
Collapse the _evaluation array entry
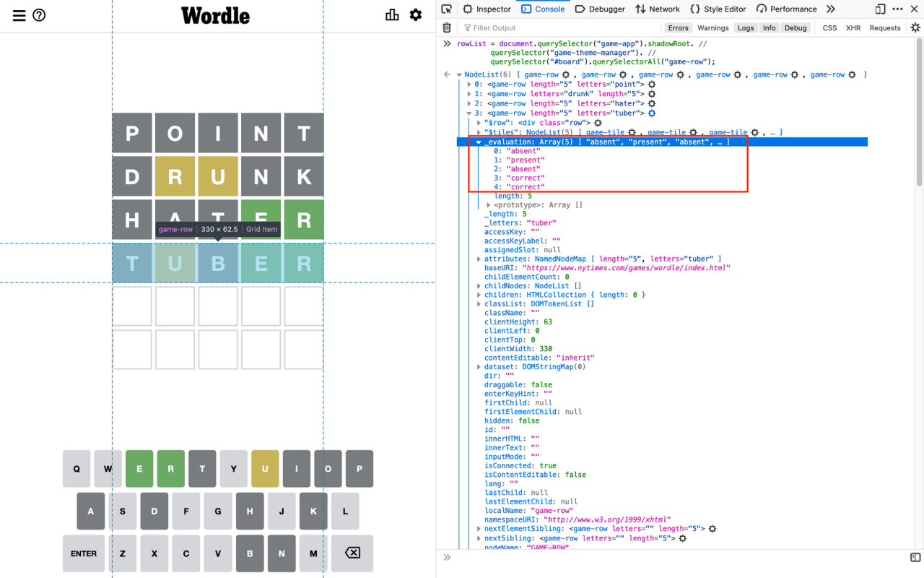click(479, 142)
